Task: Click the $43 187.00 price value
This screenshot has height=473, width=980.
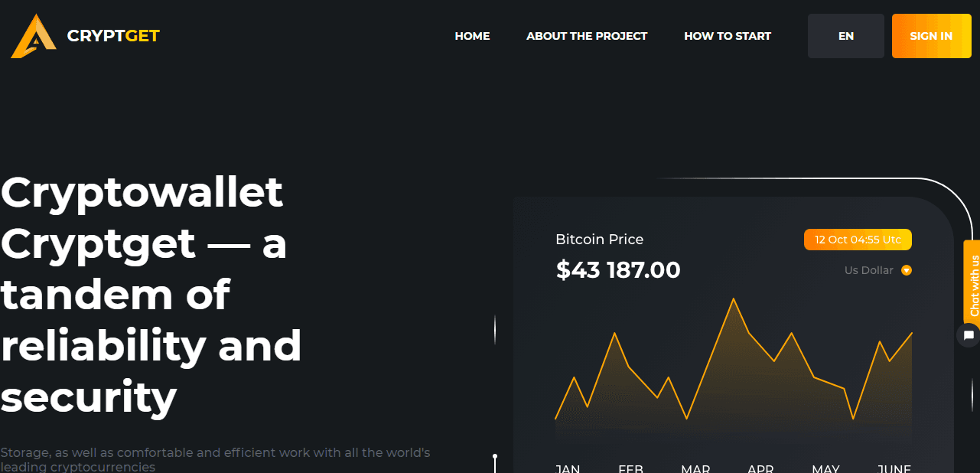Action: 618,269
